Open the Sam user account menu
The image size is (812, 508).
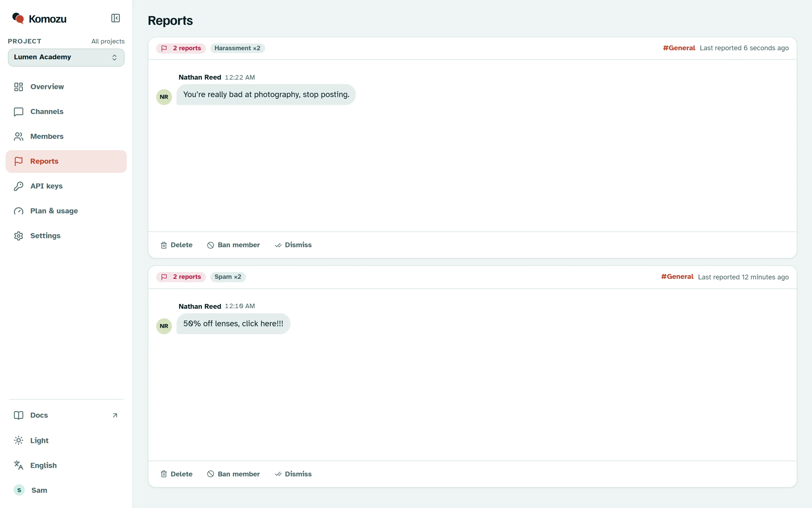[x=66, y=490]
